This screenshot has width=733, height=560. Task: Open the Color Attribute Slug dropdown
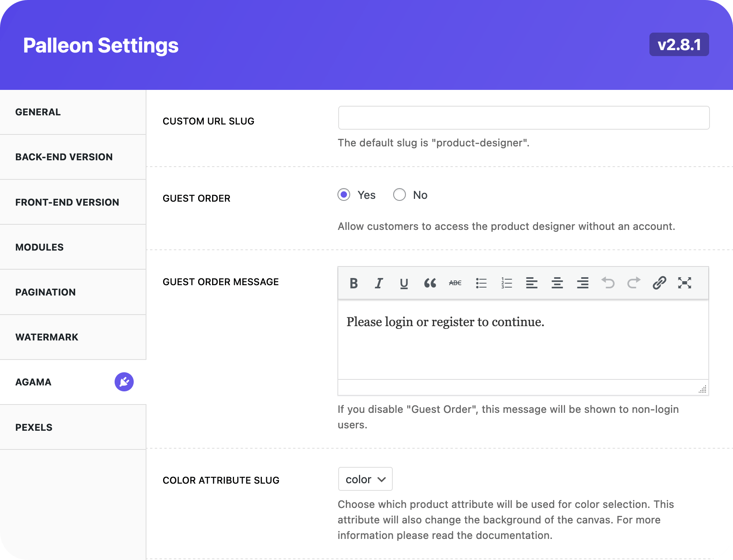coord(365,479)
